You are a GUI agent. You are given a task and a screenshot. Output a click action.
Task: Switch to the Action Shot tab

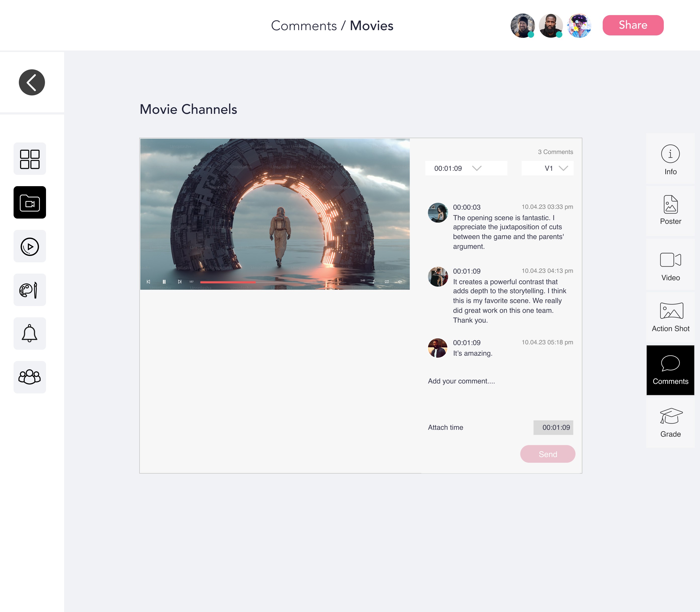pyautogui.click(x=670, y=317)
